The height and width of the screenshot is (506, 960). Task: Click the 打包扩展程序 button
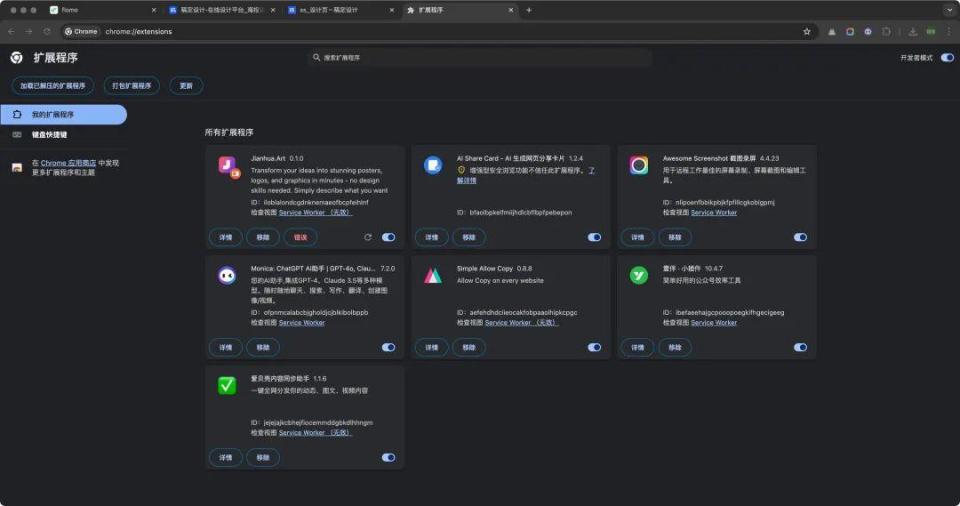pyautogui.click(x=132, y=86)
